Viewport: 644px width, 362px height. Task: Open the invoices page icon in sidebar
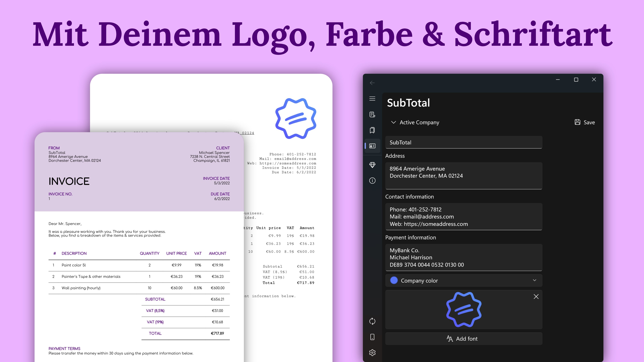(x=372, y=114)
